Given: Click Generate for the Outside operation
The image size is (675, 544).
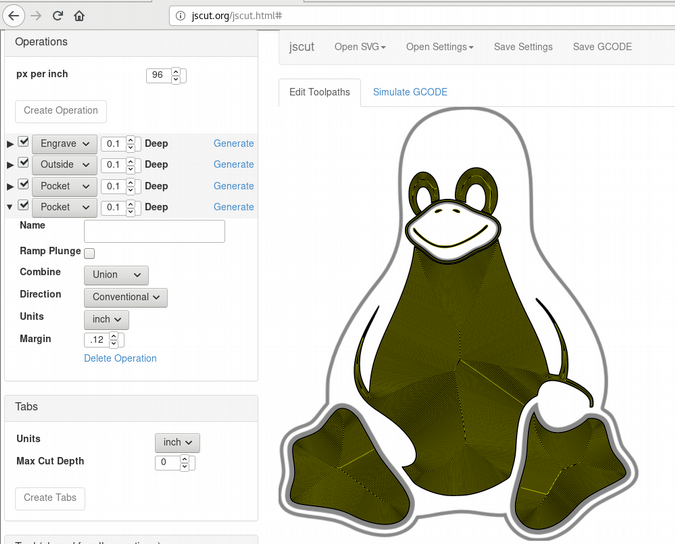Looking at the screenshot, I should click(x=233, y=165).
